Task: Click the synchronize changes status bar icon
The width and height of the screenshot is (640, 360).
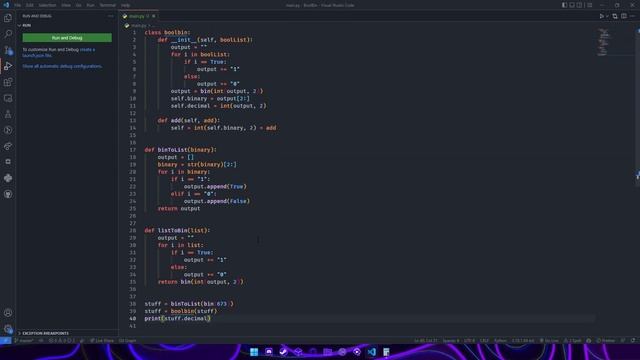Action: (x=41, y=340)
